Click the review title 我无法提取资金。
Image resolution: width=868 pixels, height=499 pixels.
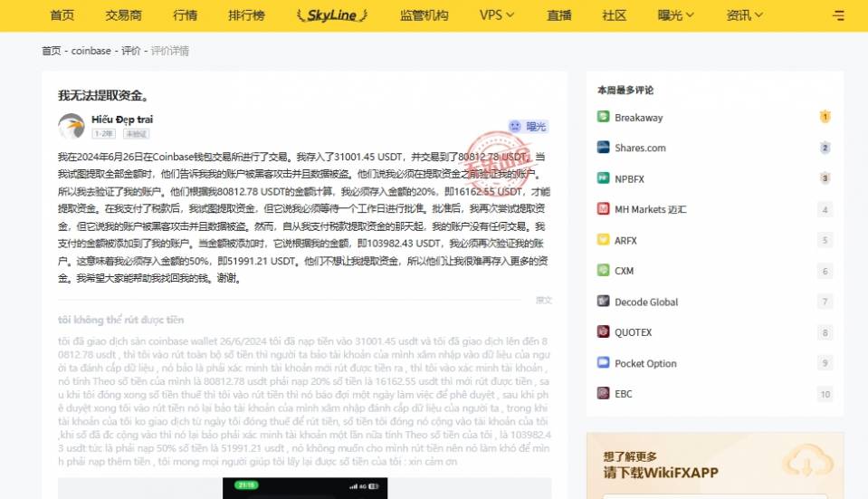[103, 95]
